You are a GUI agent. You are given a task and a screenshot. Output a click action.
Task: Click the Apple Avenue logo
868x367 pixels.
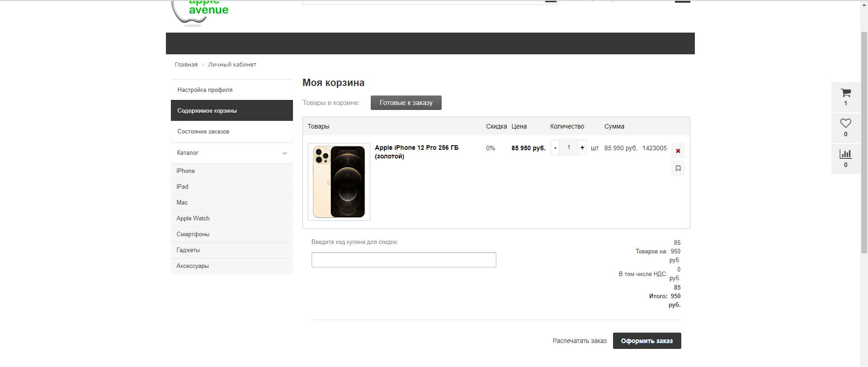coord(200,12)
